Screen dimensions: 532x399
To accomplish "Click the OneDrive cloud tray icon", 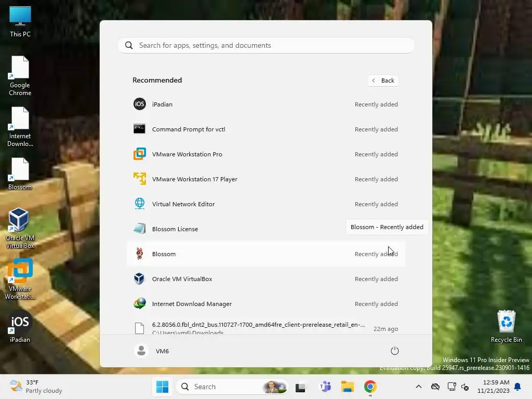I will pos(435,387).
